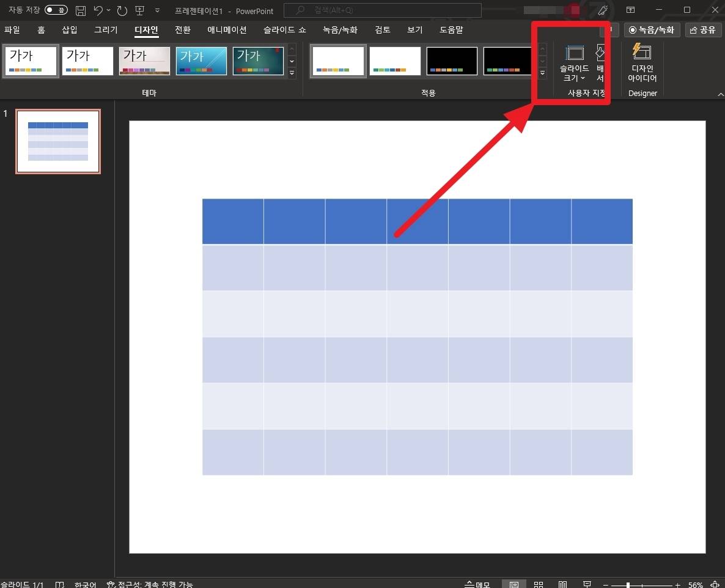This screenshot has height=588, width=725.
Task: Switch to the 전환 tab
Action: coord(183,30)
